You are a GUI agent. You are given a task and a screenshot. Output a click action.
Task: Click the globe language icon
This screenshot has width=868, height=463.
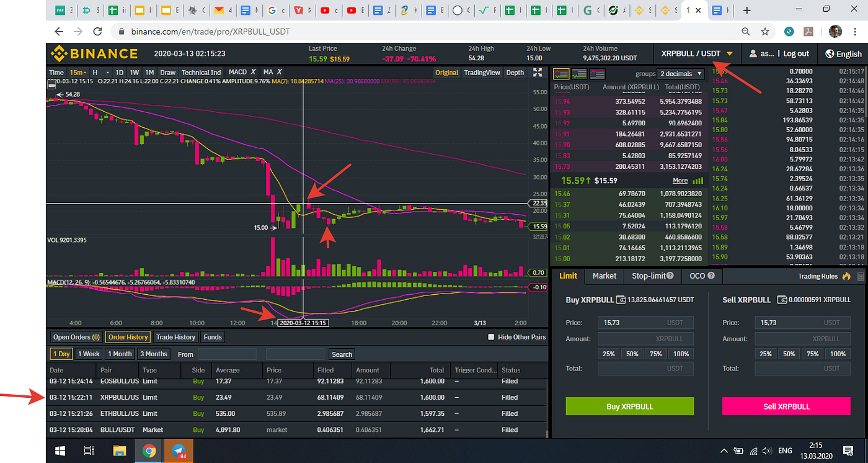click(x=830, y=54)
